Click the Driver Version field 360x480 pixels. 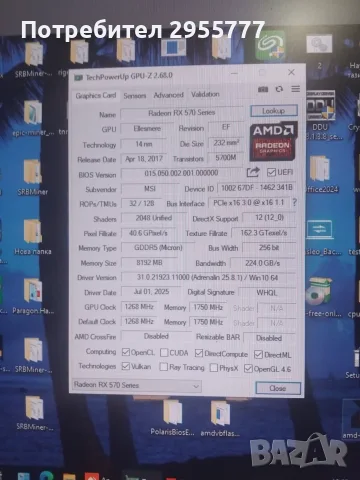click(208, 277)
